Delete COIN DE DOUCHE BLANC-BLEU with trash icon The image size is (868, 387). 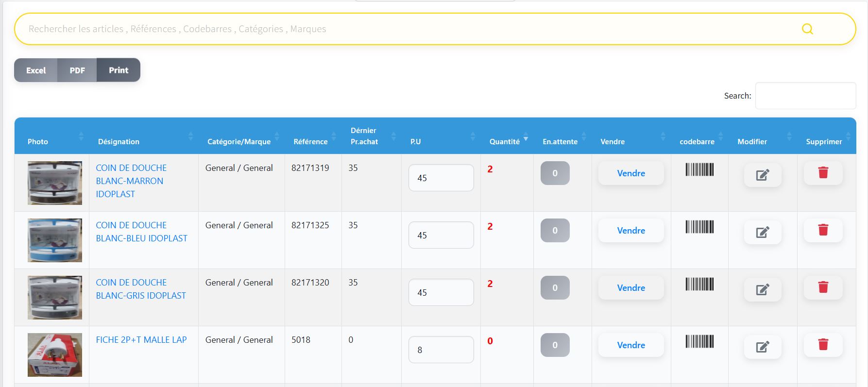pos(823,230)
